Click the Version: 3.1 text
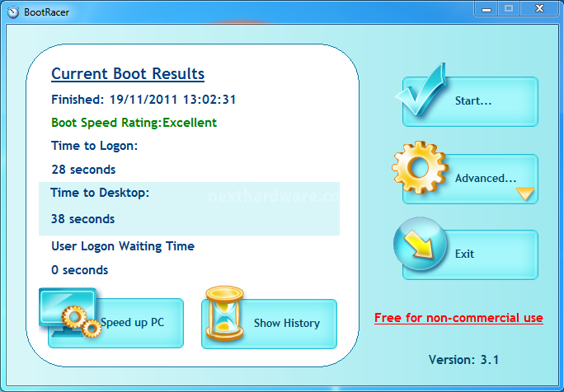 463,360
